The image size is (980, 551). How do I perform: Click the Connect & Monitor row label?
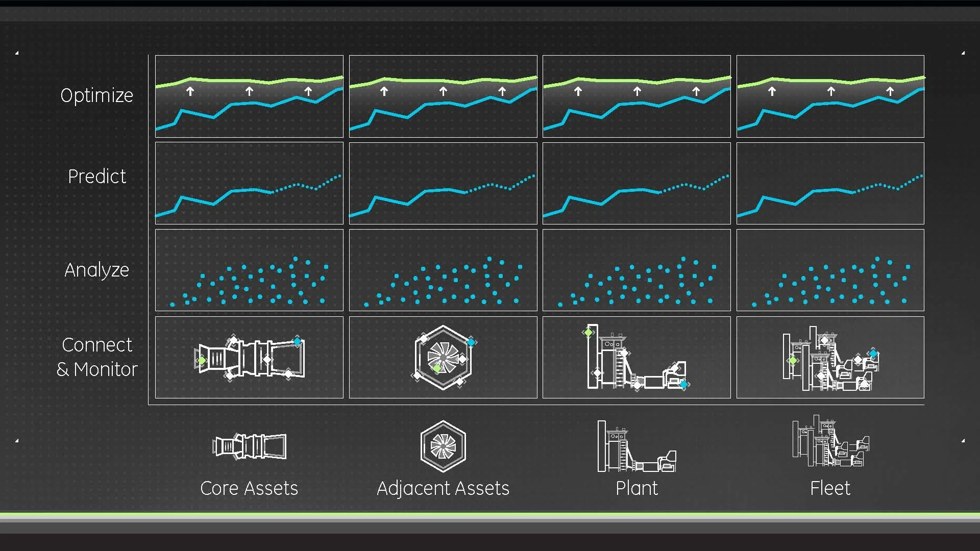pos(96,357)
